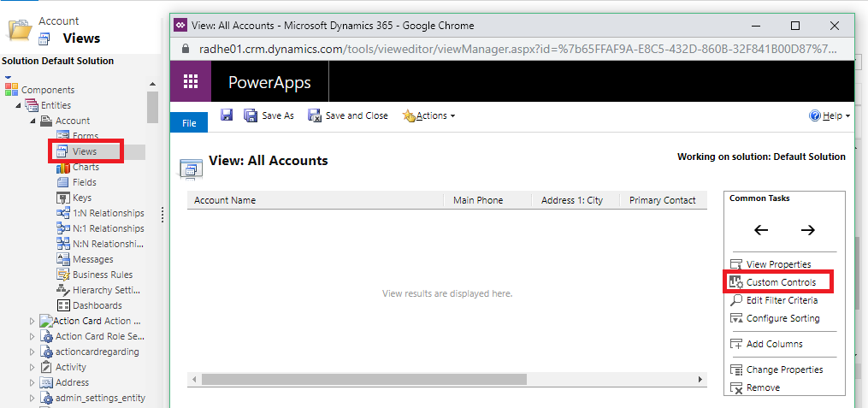Collapse the Account entity node
This screenshot has height=408, width=868.
[32, 121]
